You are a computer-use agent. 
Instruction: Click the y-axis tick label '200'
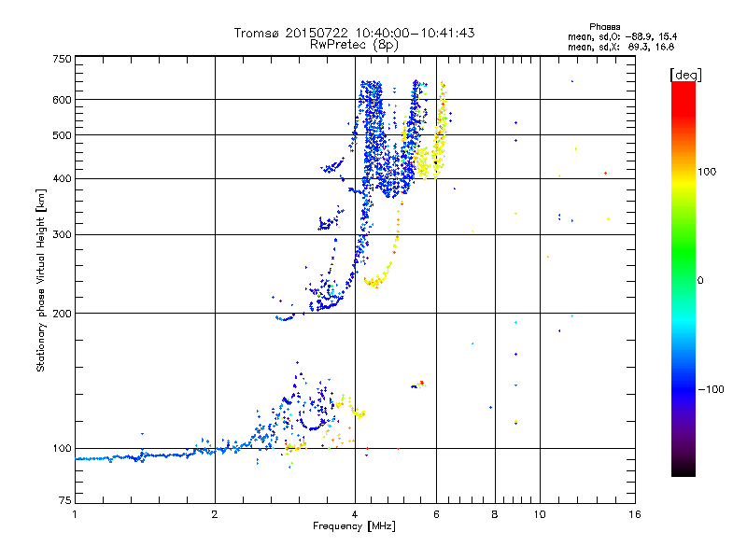tap(62, 314)
